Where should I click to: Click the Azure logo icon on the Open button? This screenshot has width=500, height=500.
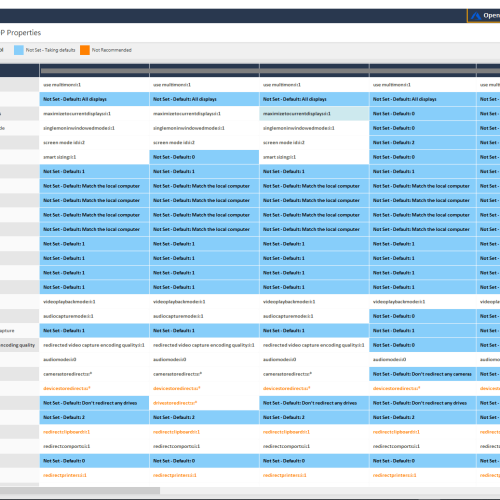(x=476, y=16)
